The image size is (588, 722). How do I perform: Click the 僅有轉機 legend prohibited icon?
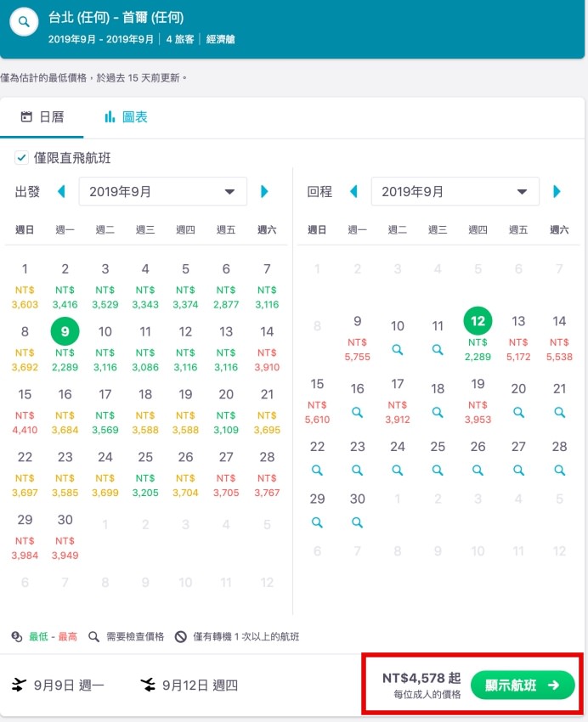(x=180, y=636)
